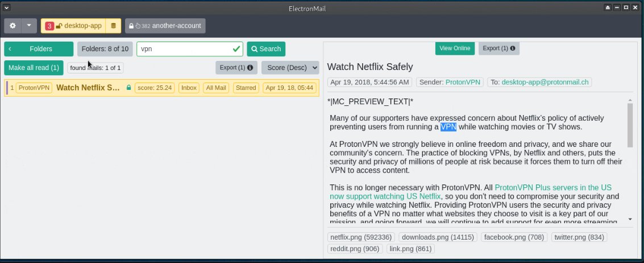Screen dimensions: 644x263
Task: Click the message body scrollbar thumb
Action: (630, 125)
